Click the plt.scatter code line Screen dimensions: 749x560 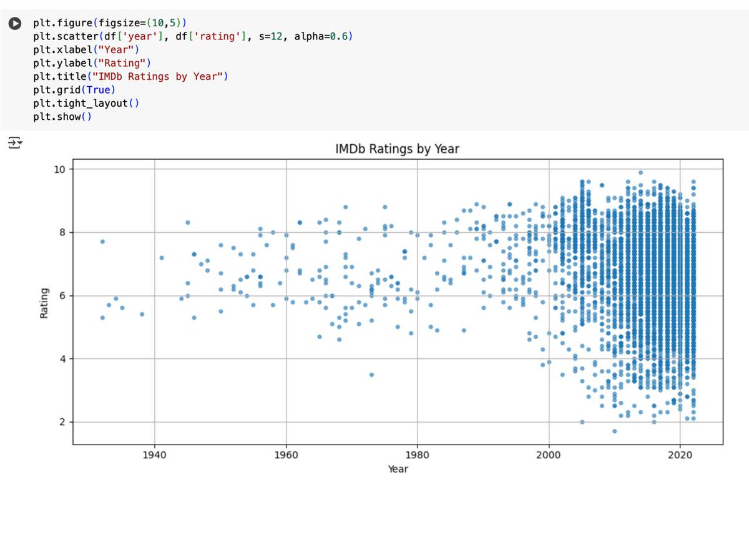tap(193, 37)
